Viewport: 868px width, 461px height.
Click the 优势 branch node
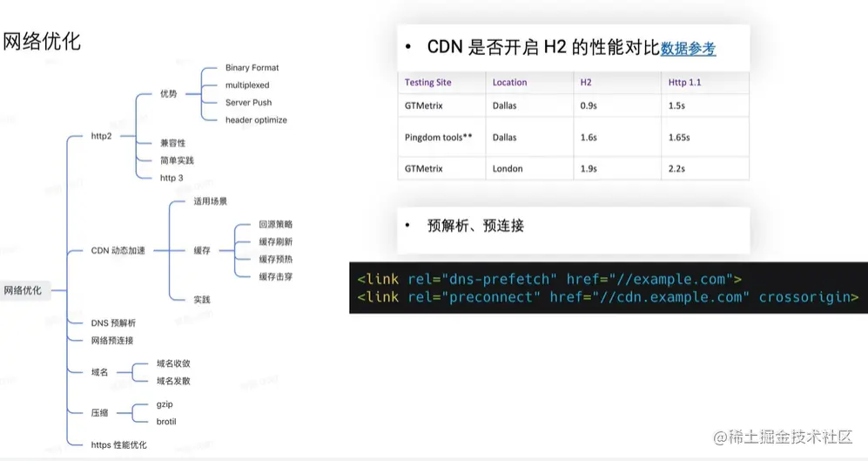pyautogui.click(x=169, y=93)
